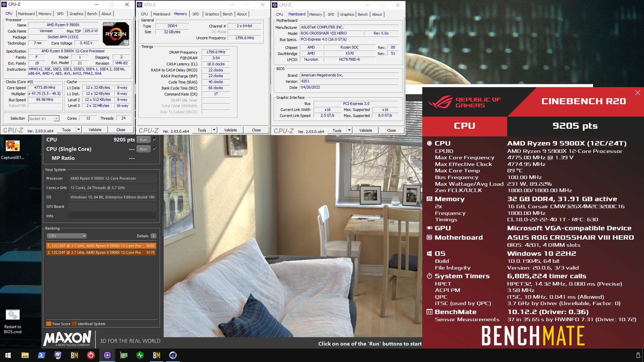Expand ranking Details with the arrow button
Image resolution: width=644 pixels, height=362 pixels.
pos(154,236)
